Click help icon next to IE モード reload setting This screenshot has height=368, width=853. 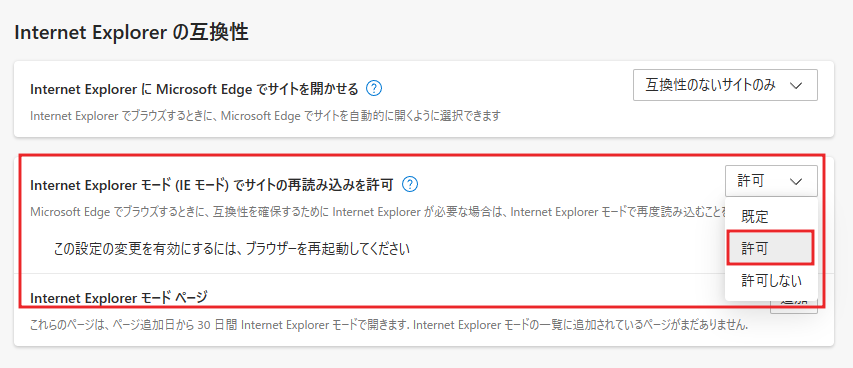tap(410, 185)
